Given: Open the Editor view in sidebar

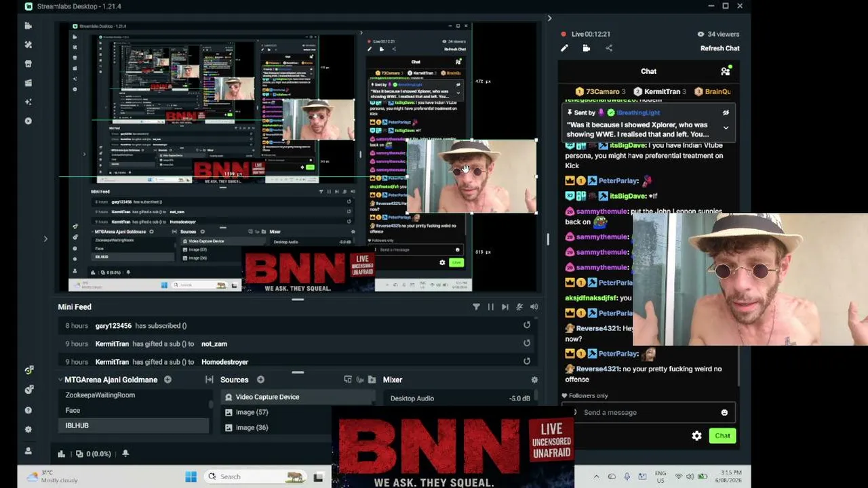Looking at the screenshot, I should click(x=28, y=26).
